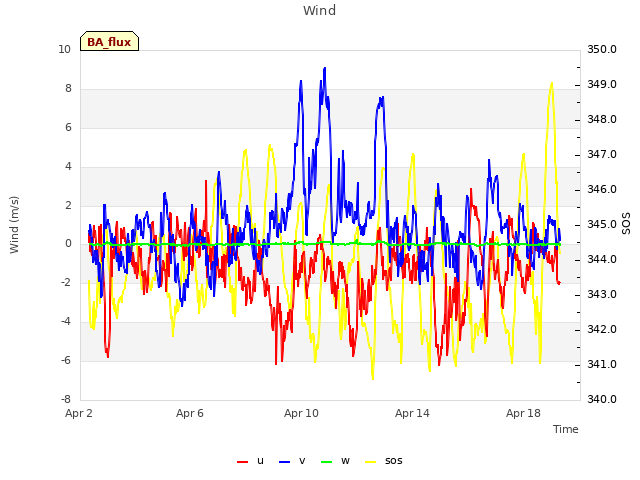Click the tallest yellow sos peak after Apr 18

click(552, 83)
